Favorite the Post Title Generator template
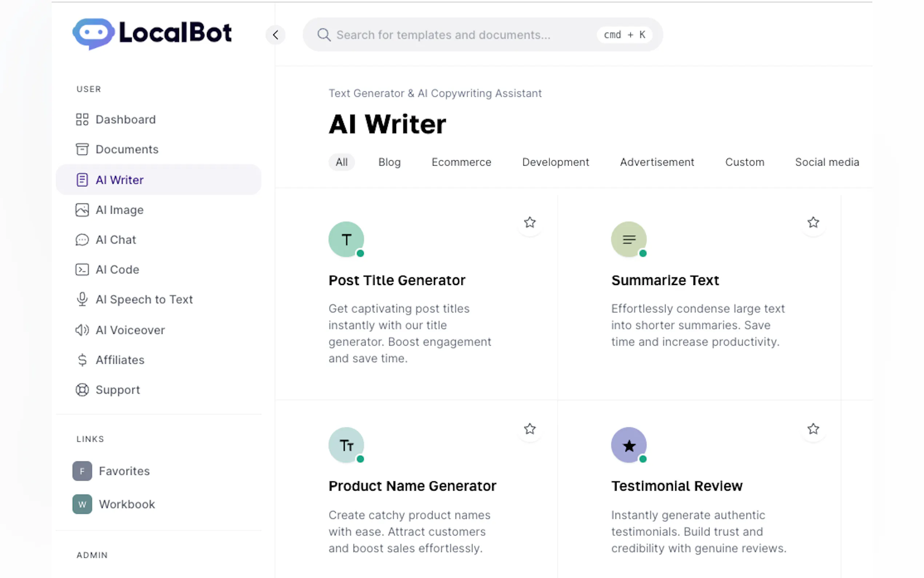The width and height of the screenshot is (924, 578). (529, 222)
